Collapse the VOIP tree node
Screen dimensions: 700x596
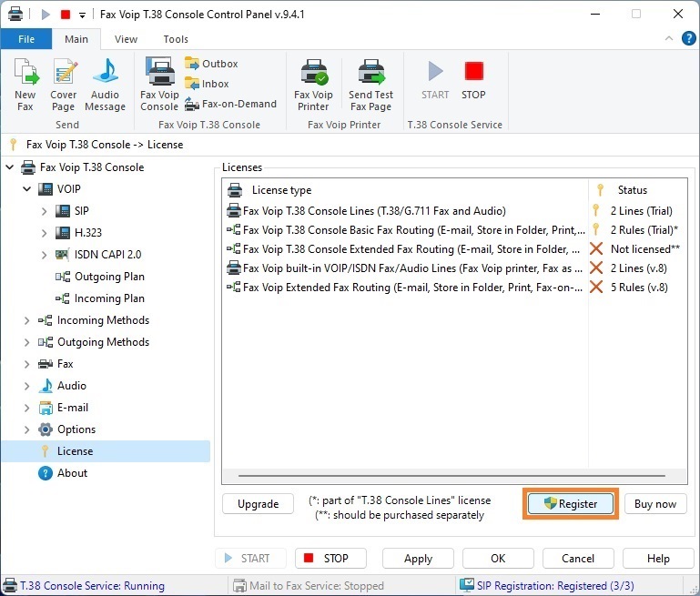[26, 189]
